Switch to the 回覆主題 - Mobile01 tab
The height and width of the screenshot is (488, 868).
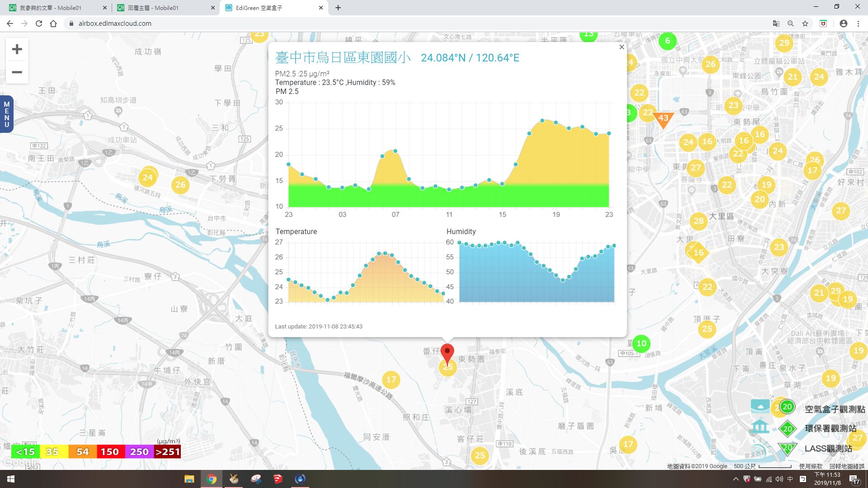pyautogui.click(x=165, y=8)
